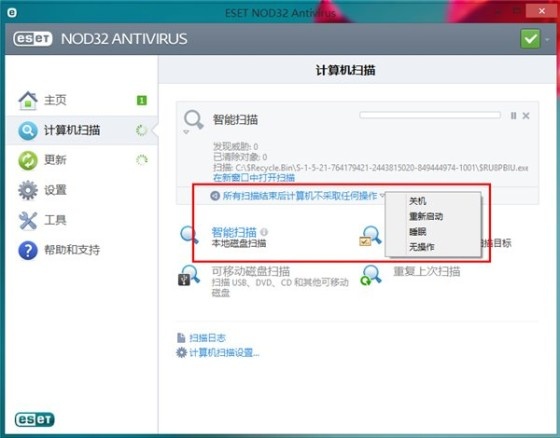Open the link 在新窗口中打开扫描
560x438 pixels.
pos(254,178)
